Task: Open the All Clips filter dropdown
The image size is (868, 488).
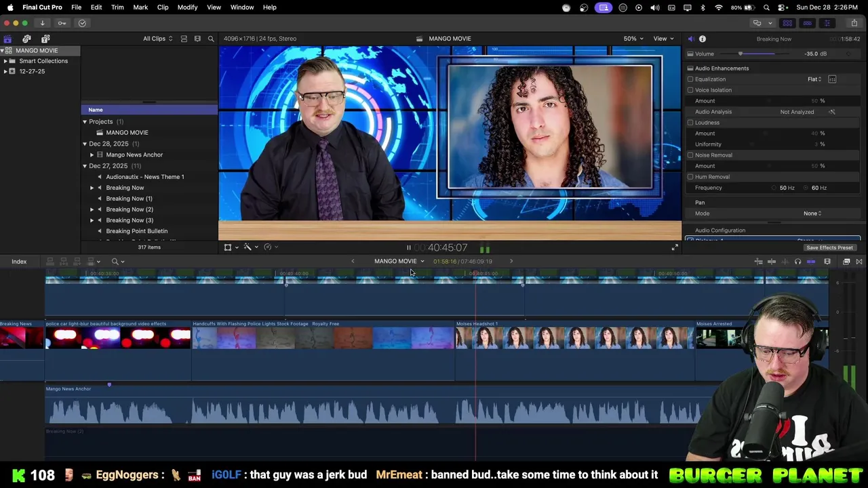Action: 157,39
